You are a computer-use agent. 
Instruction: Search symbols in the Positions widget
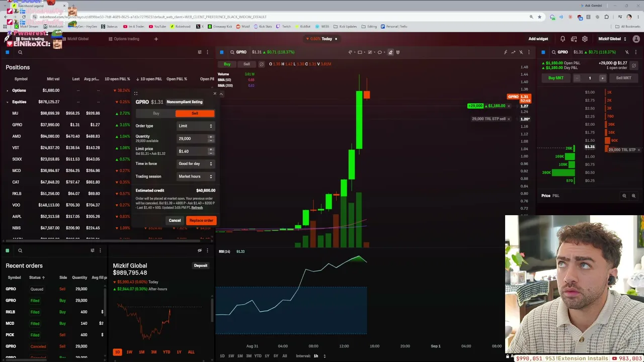point(20,52)
